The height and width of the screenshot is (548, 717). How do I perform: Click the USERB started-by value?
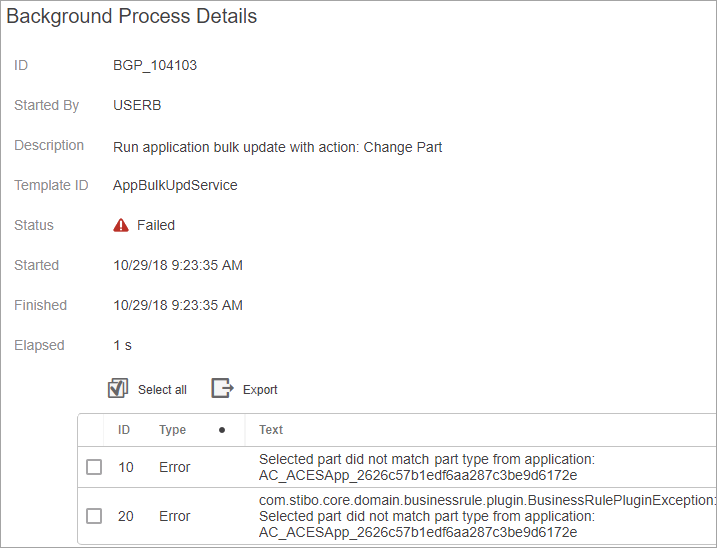pyautogui.click(x=137, y=105)
